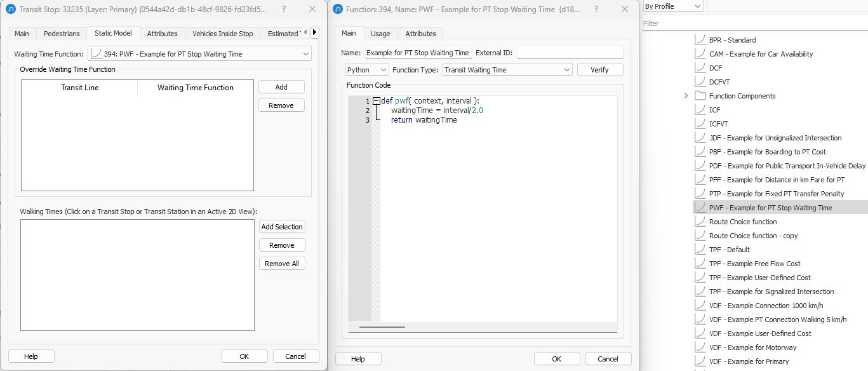The image size is (868, 371).
Task: Click the External ID input field
Action: 570,53
